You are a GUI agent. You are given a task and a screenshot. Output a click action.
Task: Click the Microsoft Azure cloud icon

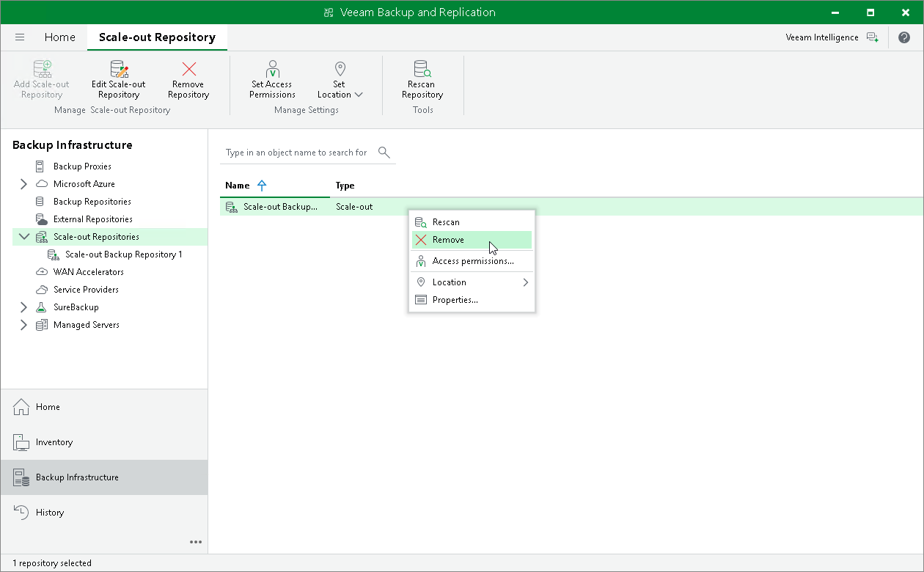coord(41,184)
